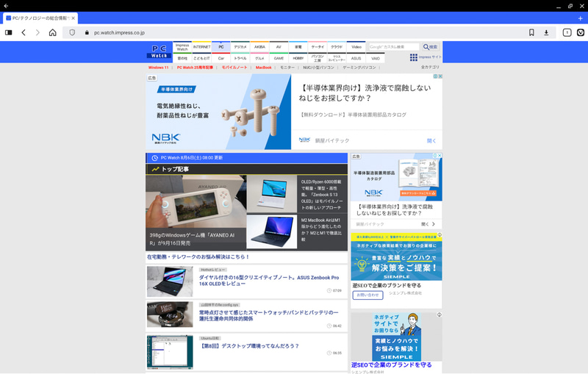Image resolution: width=588 pixels, height=374 pixels.
Task: Click the sidebar NBK ad info icon
Action: point(435,155)
